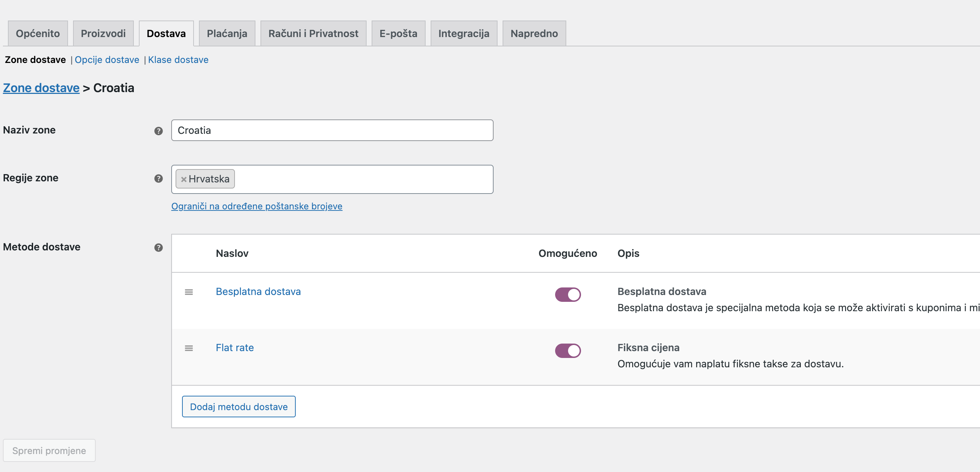Screen dimensions: 980x472
Task: Disable the Flat rate shipping method
Action: [x=568, y=350]
